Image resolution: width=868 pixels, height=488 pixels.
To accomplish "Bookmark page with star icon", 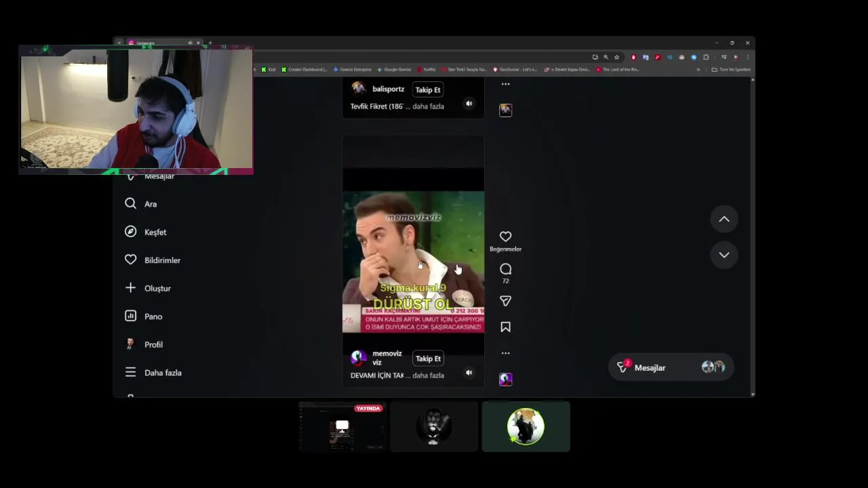I will [616, 57].
